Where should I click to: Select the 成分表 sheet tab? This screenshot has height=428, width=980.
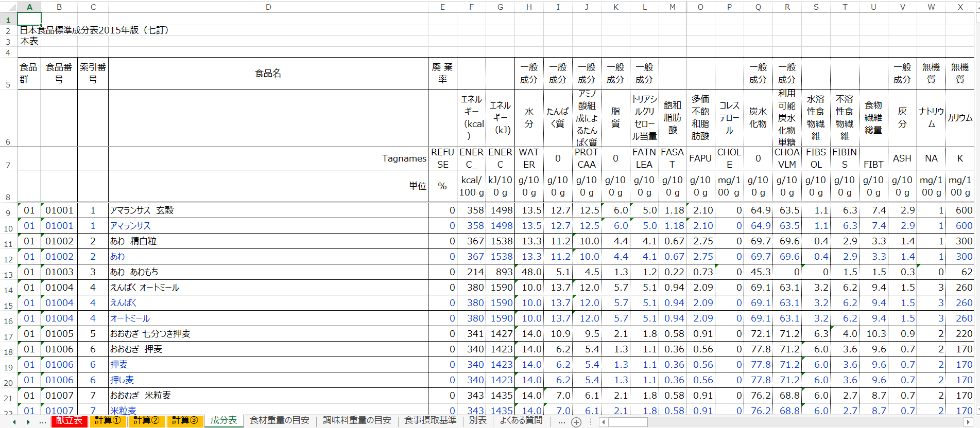pos(223,421)
